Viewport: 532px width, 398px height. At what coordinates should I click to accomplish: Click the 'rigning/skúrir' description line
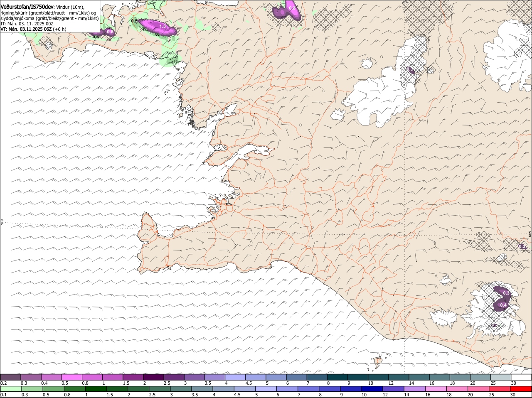[x=48, y=13]
